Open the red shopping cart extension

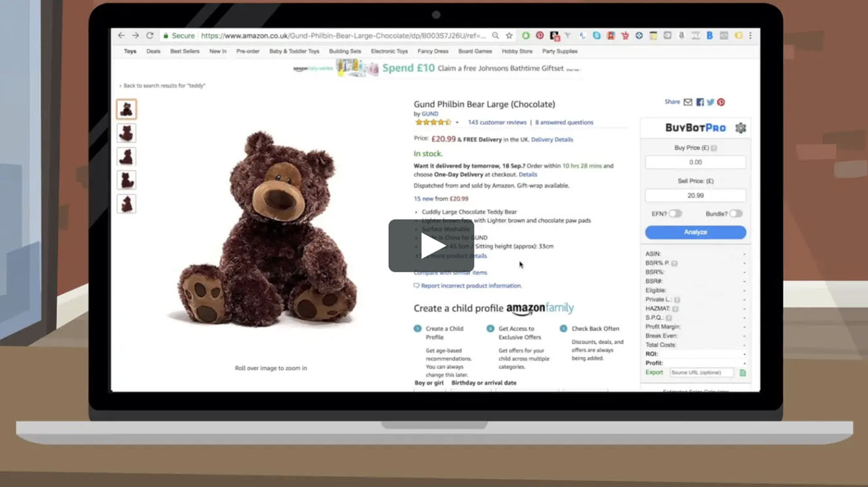625,36
